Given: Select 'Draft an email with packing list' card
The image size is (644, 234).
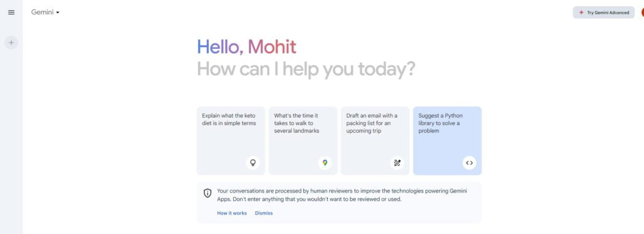Looking at the screenshot, I should pyautogui.click(x=375, y=141).
